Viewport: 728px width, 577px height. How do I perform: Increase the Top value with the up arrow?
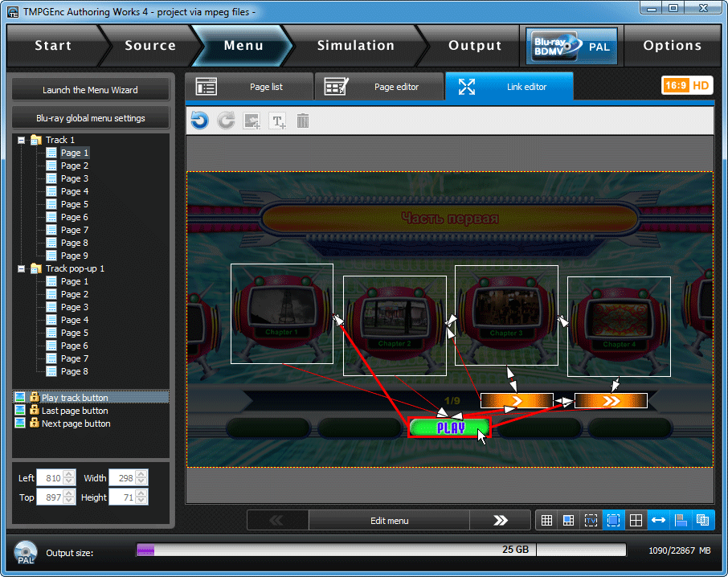point(69,493)
